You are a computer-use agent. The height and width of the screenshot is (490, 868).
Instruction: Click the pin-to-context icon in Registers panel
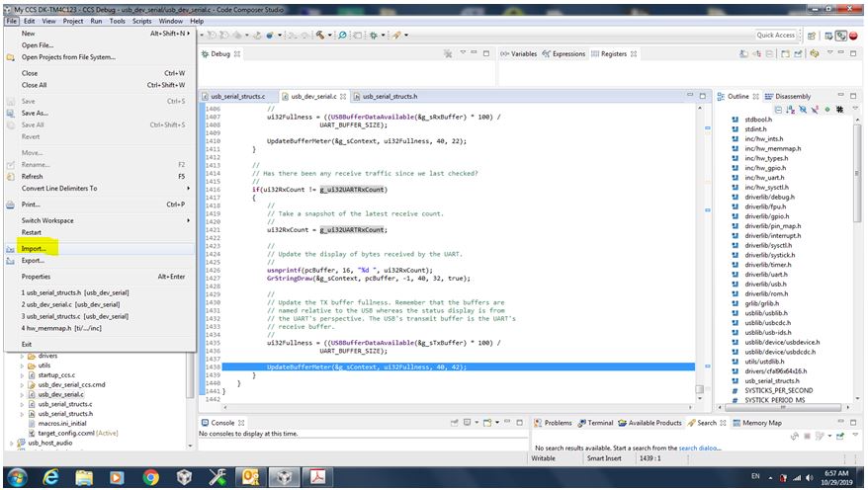798,53
